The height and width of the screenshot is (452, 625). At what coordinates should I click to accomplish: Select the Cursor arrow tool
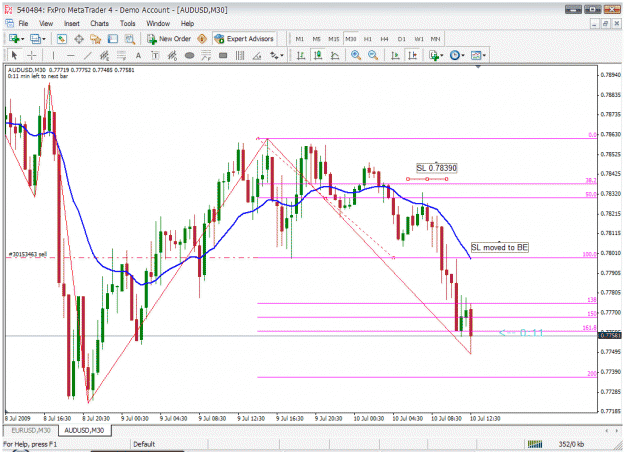pyautogui.click(x=14, y=55)
